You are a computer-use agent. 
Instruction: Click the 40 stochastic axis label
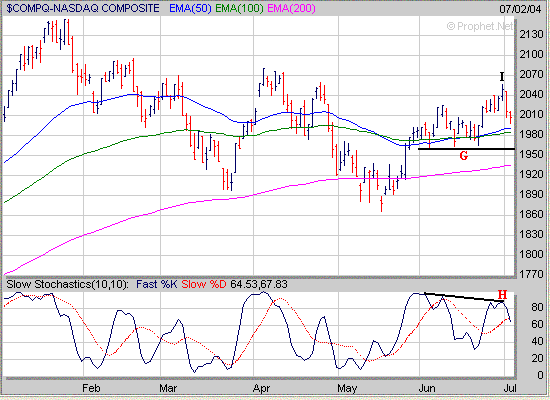(x=537, y=341)
